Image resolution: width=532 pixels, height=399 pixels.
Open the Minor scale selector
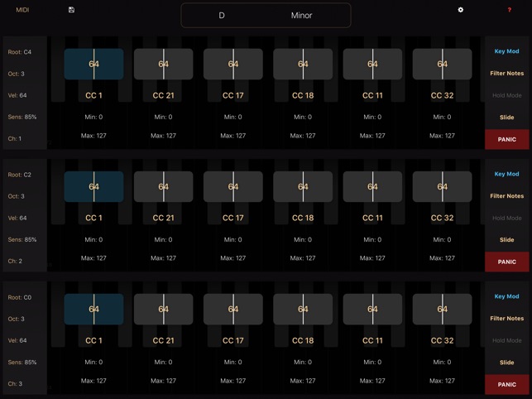[x=302, y=16]
